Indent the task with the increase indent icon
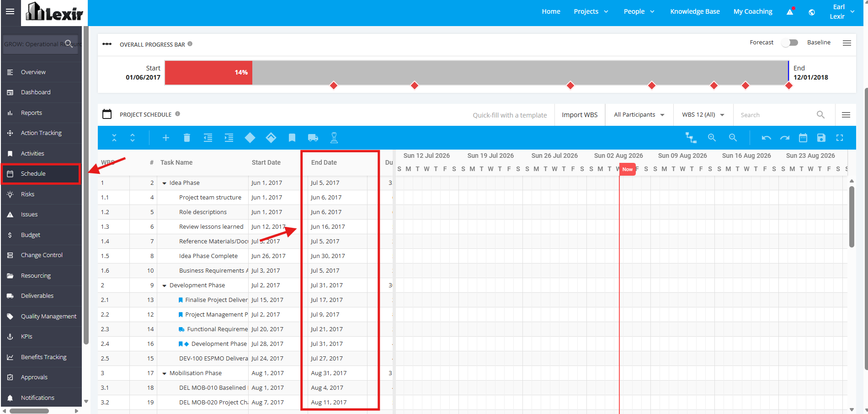The width and height of the screenshot is (868, 414). [x=229, y=138]
